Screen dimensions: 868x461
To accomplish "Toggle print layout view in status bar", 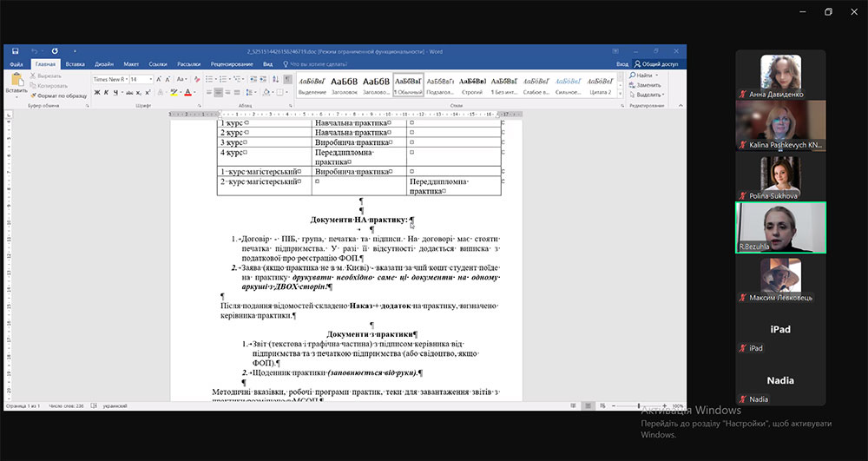I will (588, 405).
